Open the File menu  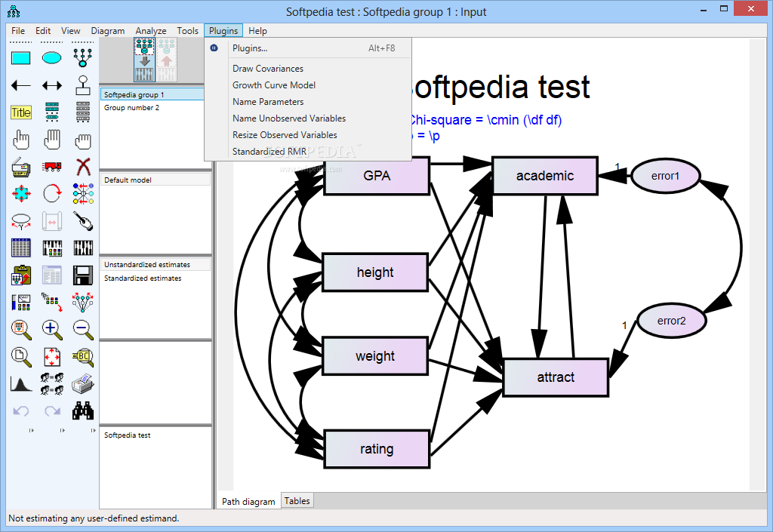(18, 30)
